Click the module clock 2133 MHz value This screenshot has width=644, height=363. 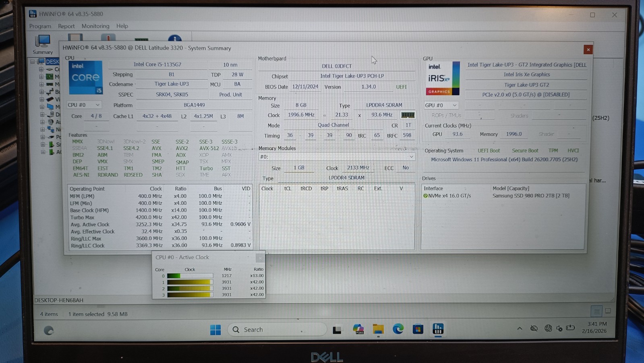click(x=358, y=168)
